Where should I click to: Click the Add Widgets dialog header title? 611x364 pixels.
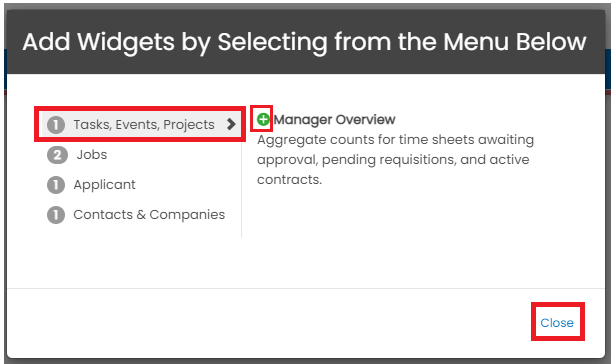[304, 42]
